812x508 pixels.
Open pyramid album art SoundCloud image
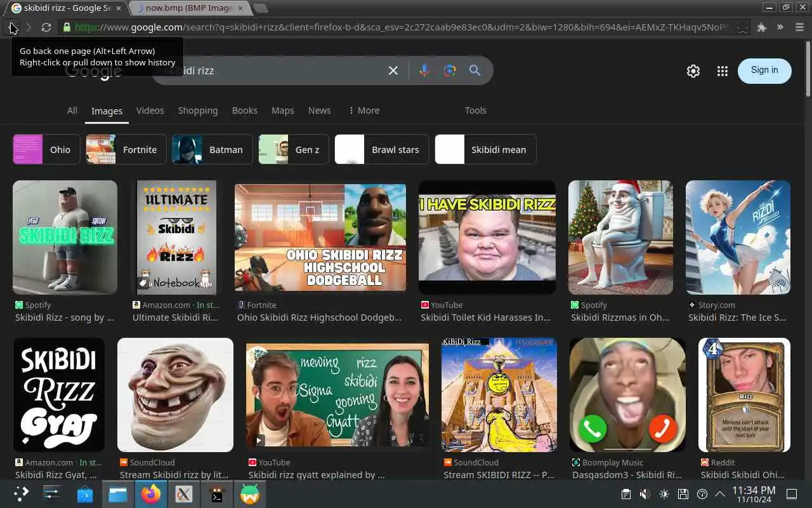click(499, 395)
